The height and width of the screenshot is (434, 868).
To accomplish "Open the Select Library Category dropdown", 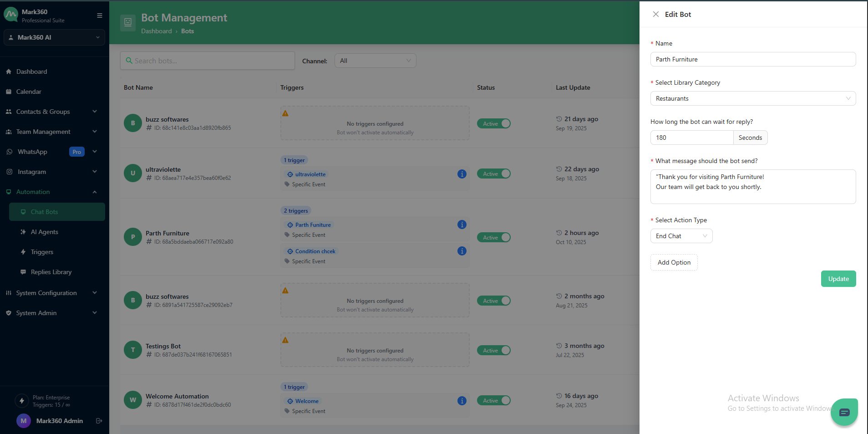I will pyautogui.click(x=752, y=98).
